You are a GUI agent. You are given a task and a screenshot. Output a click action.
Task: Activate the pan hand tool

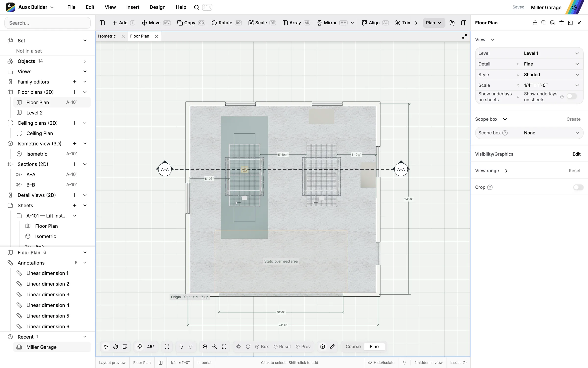pos(115,347)
